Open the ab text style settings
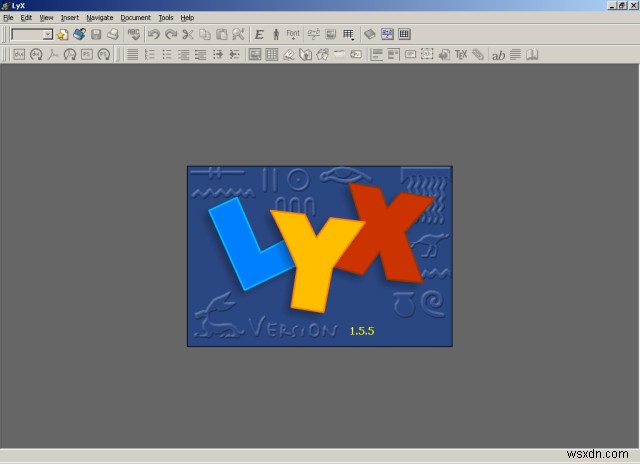 [x=498, y=55]
